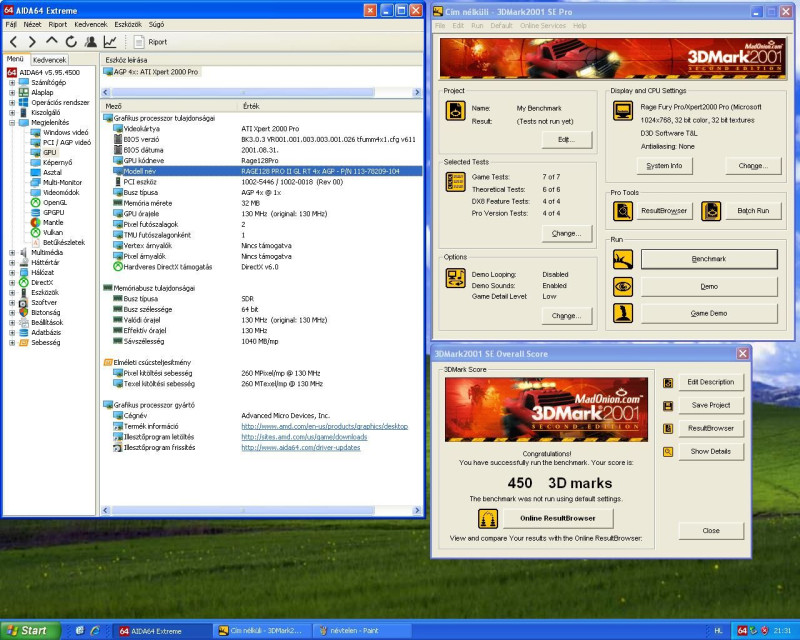This screenshot has width=800, height=640.
Task: Click the Back arrow in AIDA64 toolbar
Action: pyautogui.click(x=14, y=42)
